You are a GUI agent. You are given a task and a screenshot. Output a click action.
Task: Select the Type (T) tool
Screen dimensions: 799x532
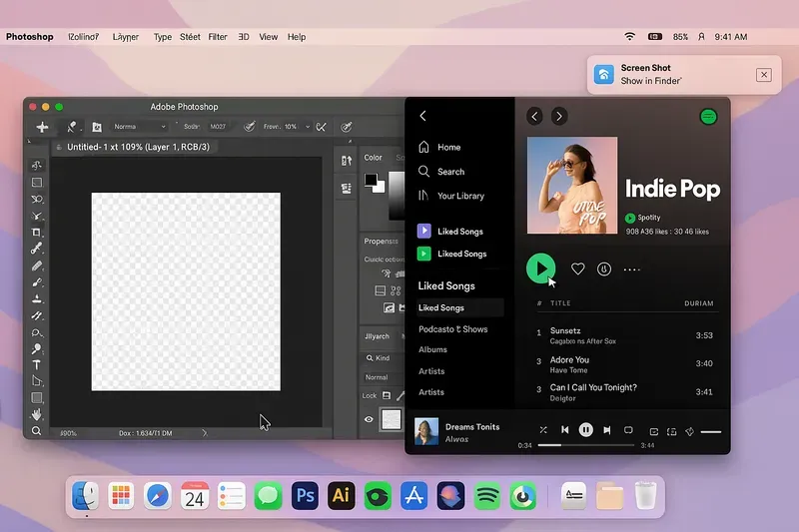click(x=37, y=365)
